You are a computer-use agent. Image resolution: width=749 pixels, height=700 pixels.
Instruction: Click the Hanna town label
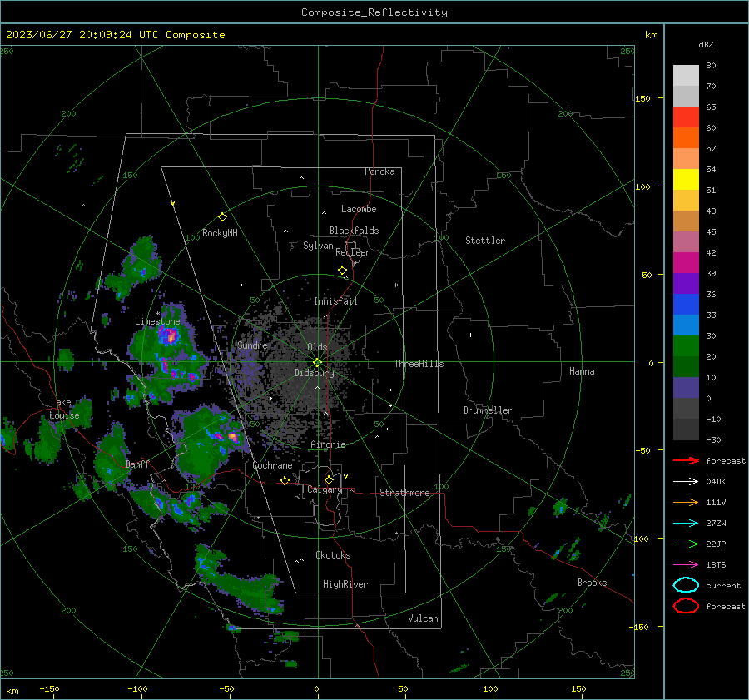point(582,371)
